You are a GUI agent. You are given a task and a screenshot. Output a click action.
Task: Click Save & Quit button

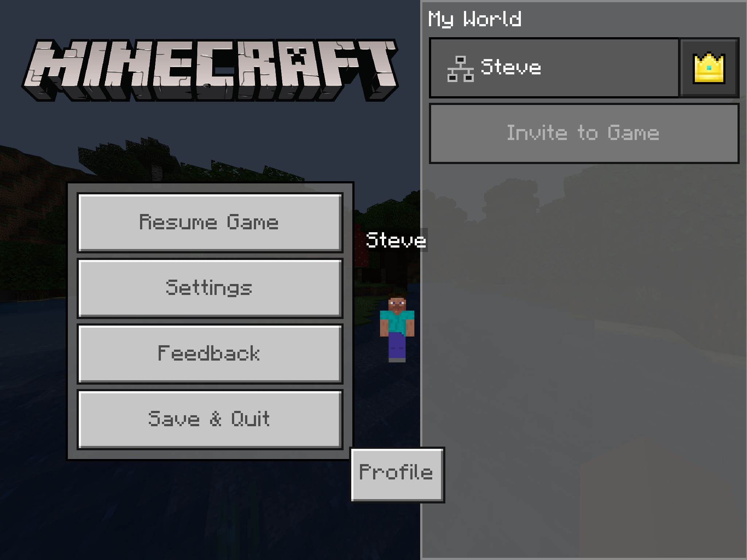tap(205, 418)
